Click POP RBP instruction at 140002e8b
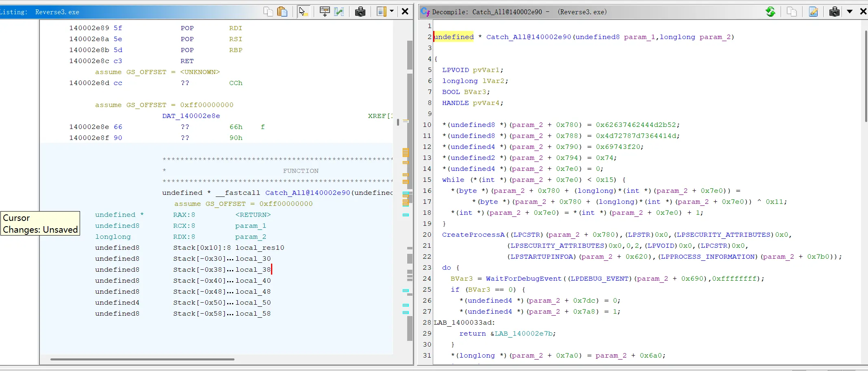 coord(211,50)
